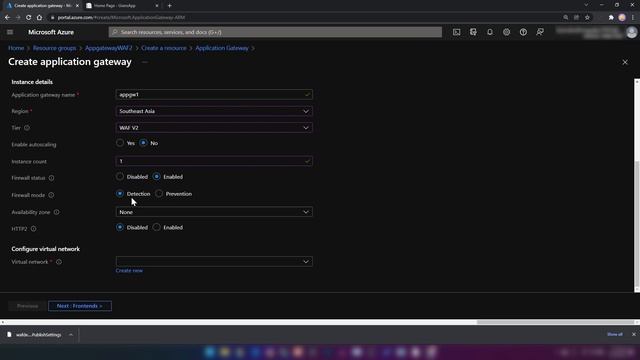Click the account avatar in Azure header
Screen dimensions: 640x360
[x=631, y=32]
